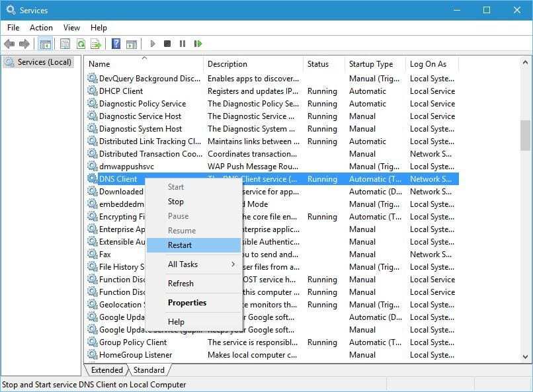
Task: Click the Export List toolbar icon
Action: pos(96,44)
